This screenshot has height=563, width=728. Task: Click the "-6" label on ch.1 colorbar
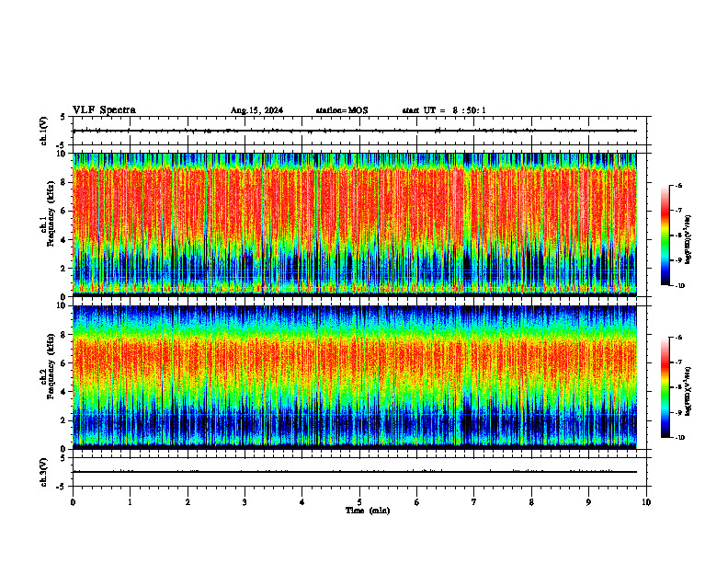click(x=678, y=186)
